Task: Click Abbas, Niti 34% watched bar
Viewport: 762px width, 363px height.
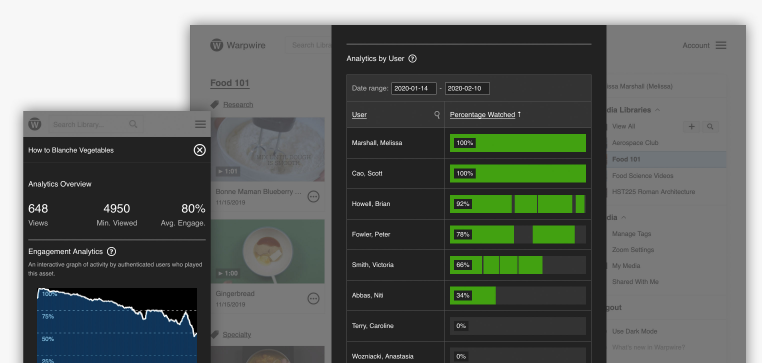Action: (518, 295)
